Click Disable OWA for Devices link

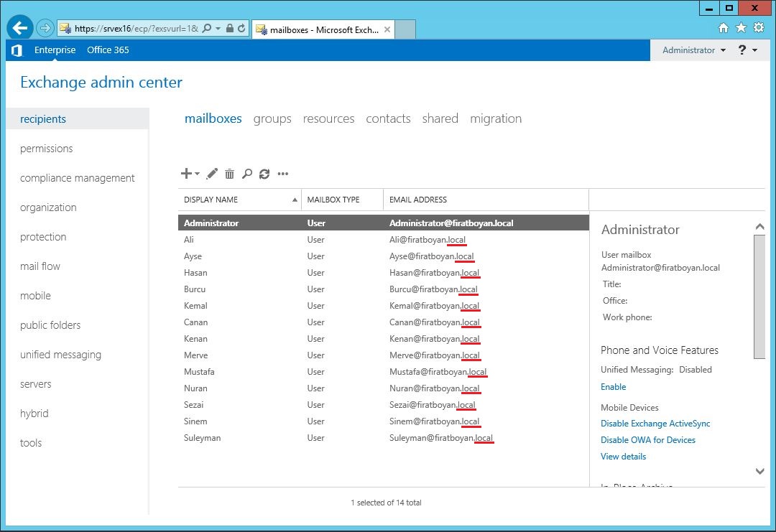tap(648, 439)
